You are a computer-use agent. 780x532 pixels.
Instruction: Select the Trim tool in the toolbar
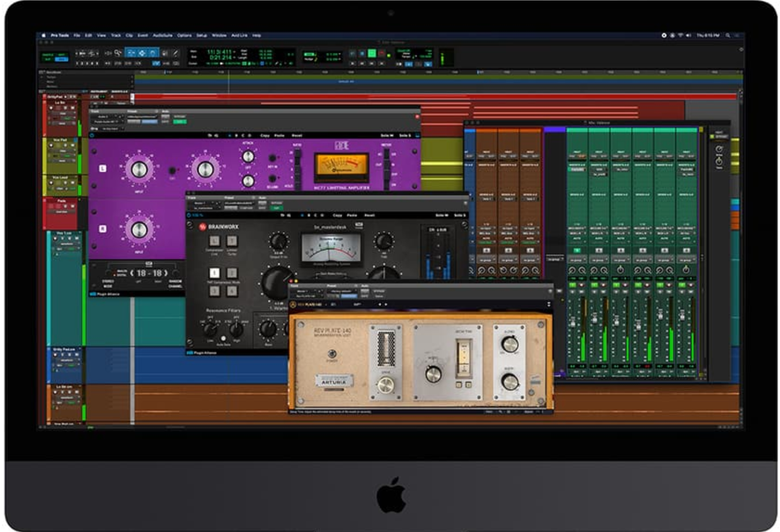coord(132,53)
